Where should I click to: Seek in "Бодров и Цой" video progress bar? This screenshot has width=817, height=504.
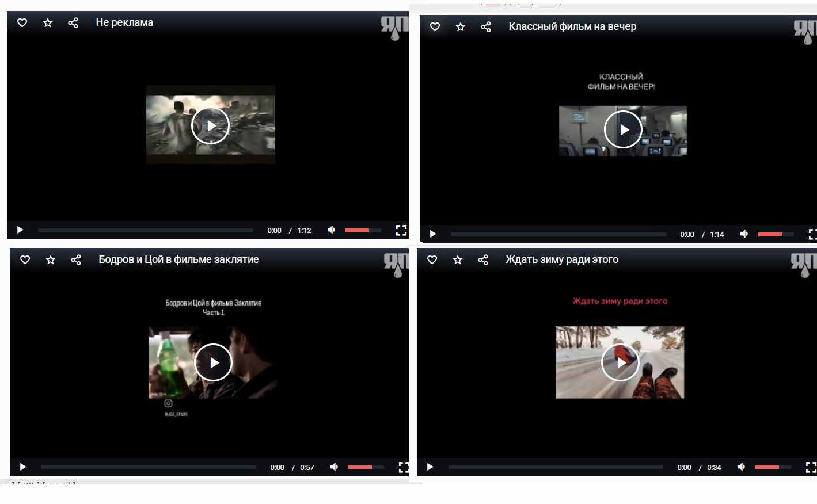149,467
